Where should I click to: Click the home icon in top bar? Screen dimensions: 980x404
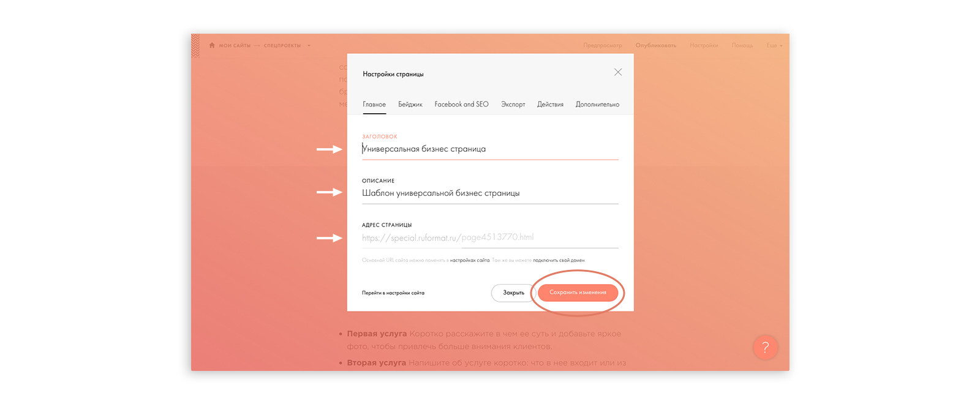point(212,45)
